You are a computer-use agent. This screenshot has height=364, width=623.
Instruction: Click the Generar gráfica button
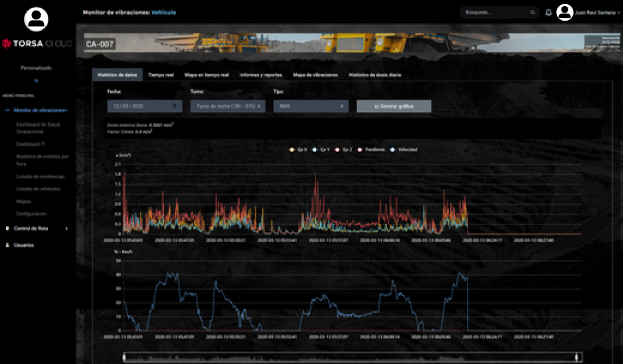click(x=394, y=105)
